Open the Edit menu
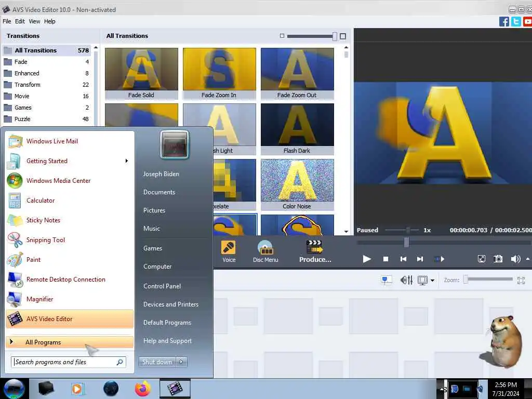532x399 pixels. [x=20, y=21]
